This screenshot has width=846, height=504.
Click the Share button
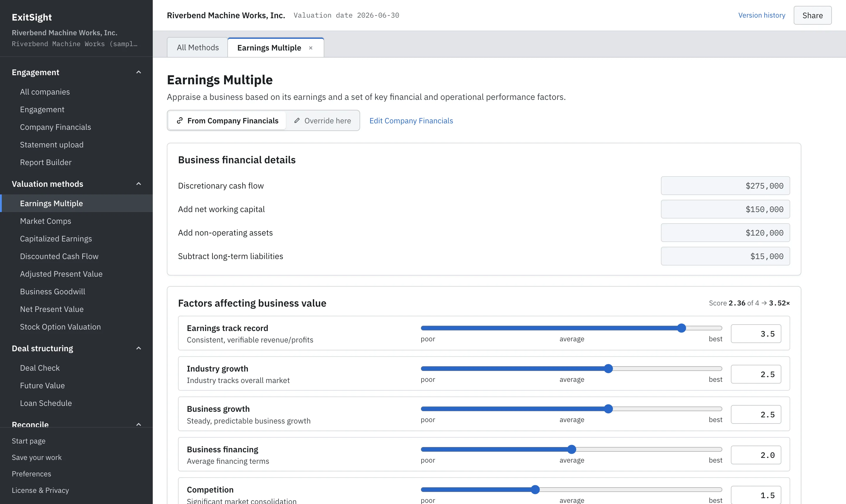(813, 15)
